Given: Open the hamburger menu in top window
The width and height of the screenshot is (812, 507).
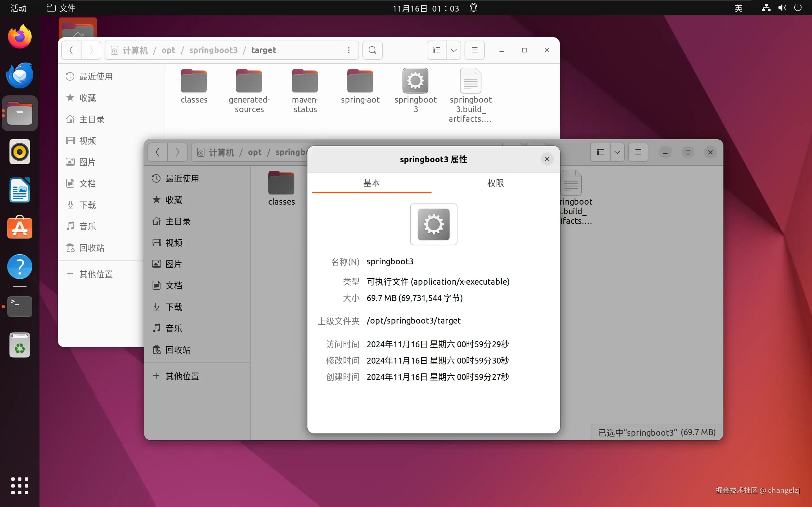Looking at the screenshot, I should pos(474,50).
